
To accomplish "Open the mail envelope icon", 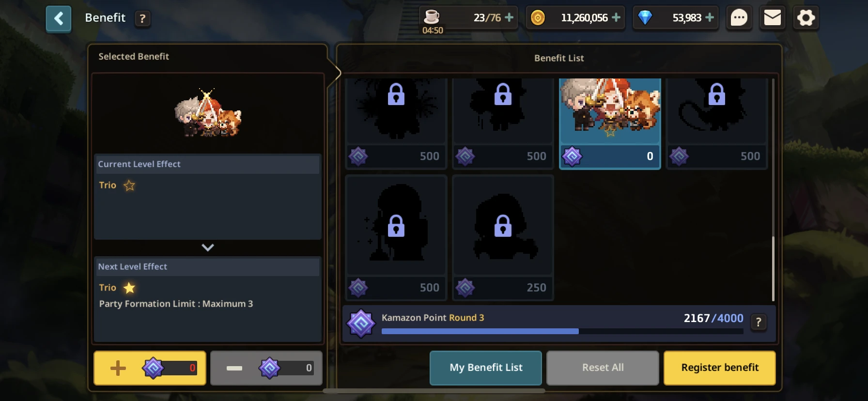I will (x=773, y=18).
